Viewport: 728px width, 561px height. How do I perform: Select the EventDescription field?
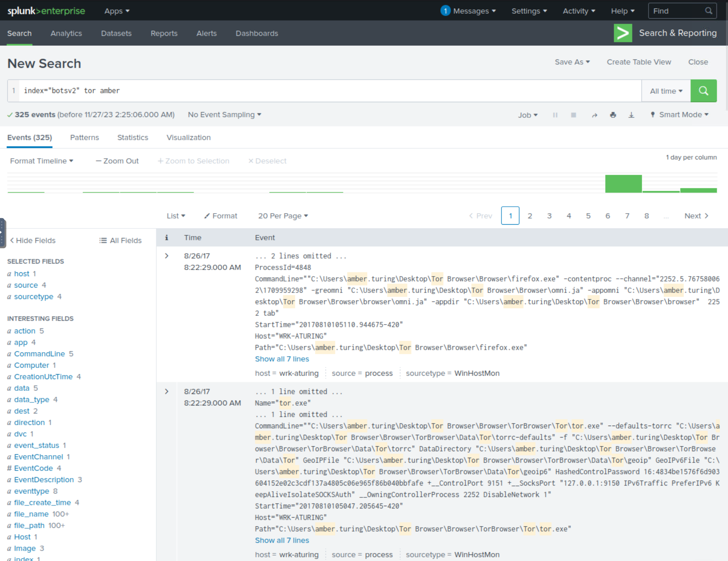[44, 480]
